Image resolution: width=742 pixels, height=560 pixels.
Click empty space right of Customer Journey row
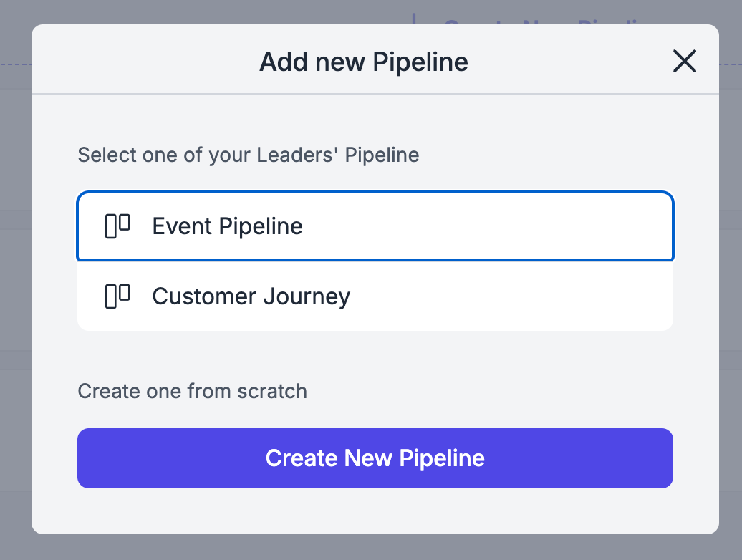[537, 296]
